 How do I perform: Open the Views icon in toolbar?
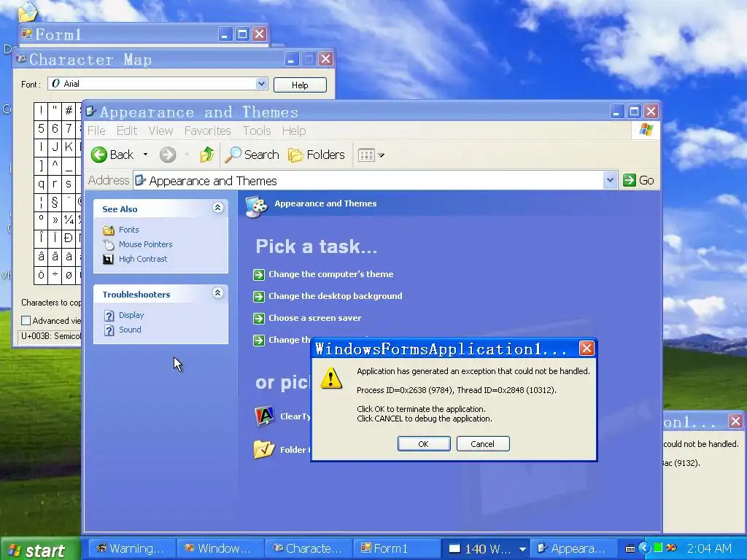[x=366, y=155]
